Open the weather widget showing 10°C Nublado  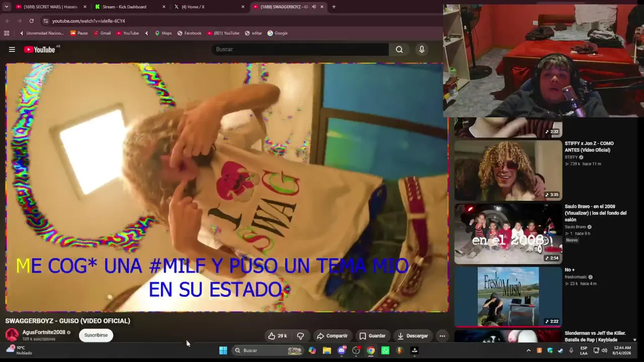point(19,350)
